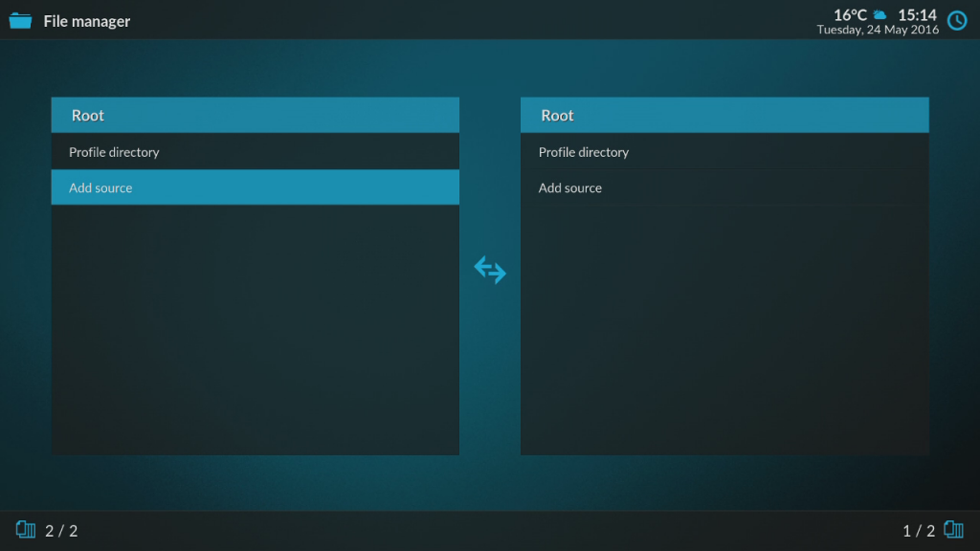
Task: Select Add source in the right panel
Action: pyautogui.click(x=724, y=187)
